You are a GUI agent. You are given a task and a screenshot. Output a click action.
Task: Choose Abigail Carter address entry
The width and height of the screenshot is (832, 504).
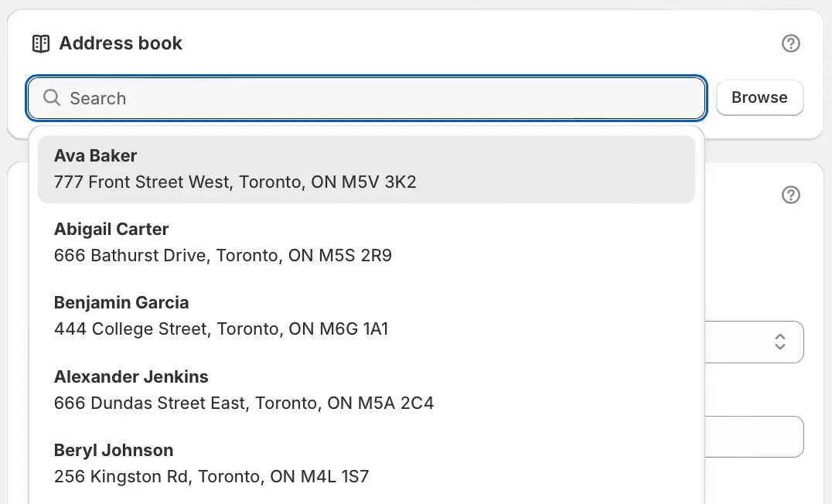(366, 243)
